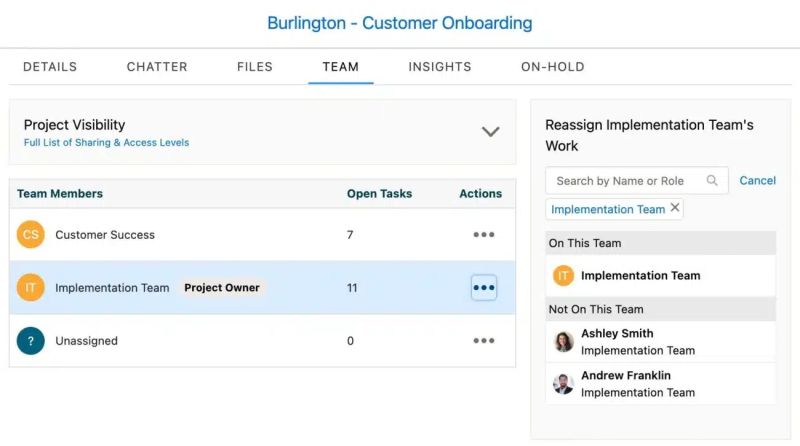Click the Team Members column header
Viewport: 800px width, 446px height.
pos(60,193)
